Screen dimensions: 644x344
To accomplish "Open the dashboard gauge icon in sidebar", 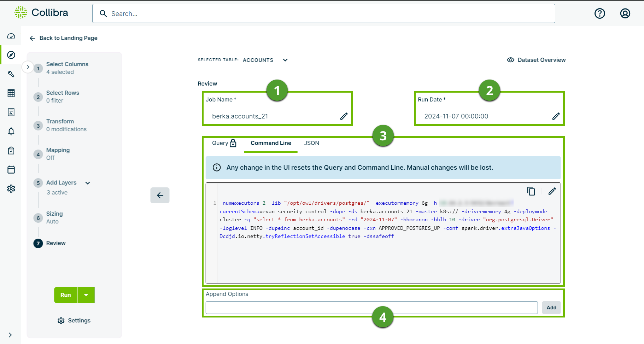I will [11, 36].
